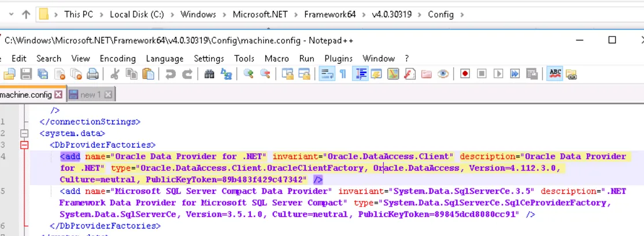Open the Run menu
The width and height of the screenshot is (644, 236).
[x=306, y=58]
